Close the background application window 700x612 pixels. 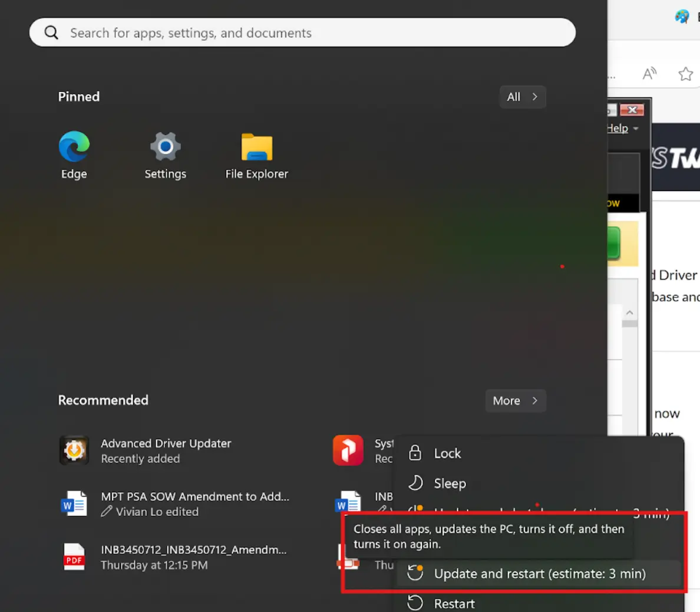point(632,110)
